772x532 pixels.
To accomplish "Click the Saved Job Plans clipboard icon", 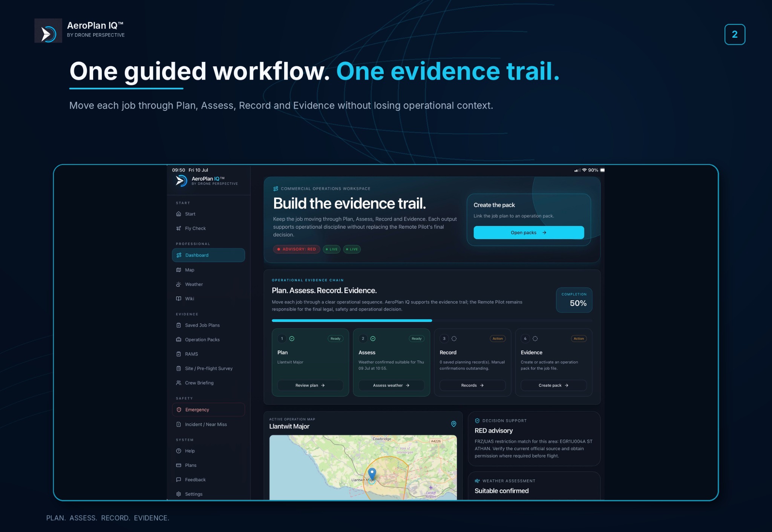I will (x=179, y=325).
